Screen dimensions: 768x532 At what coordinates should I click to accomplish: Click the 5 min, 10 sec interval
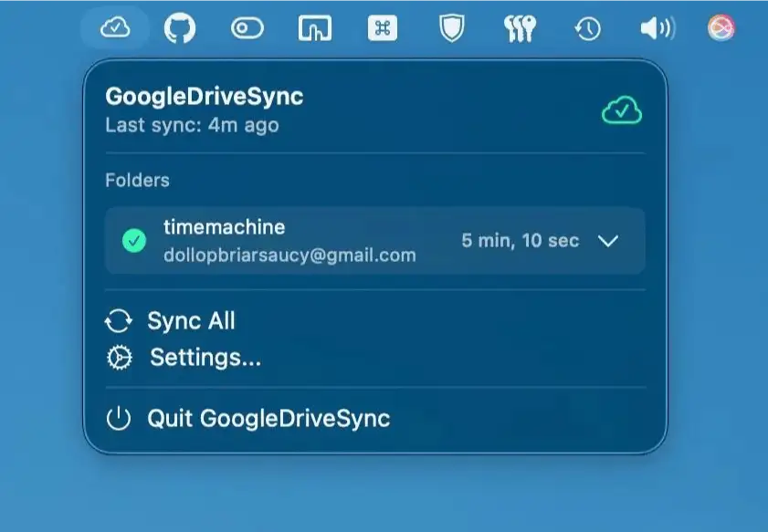coord(520,241)
